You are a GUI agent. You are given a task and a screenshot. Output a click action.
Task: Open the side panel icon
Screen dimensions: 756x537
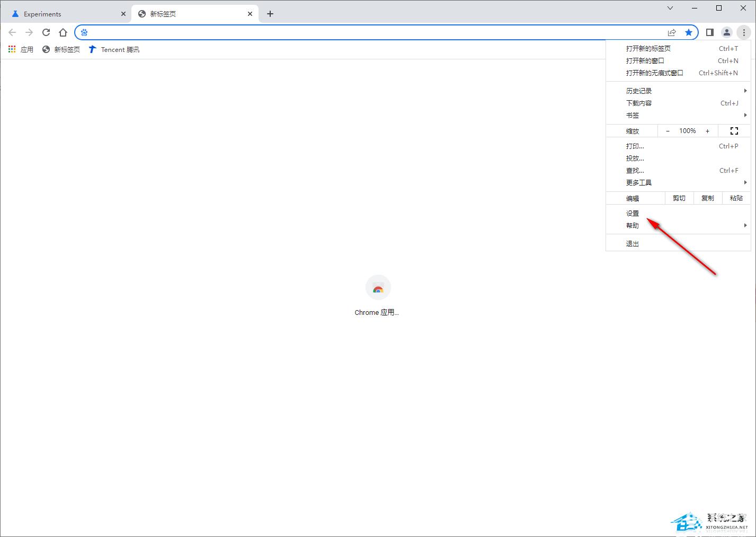tap(710, 32)
